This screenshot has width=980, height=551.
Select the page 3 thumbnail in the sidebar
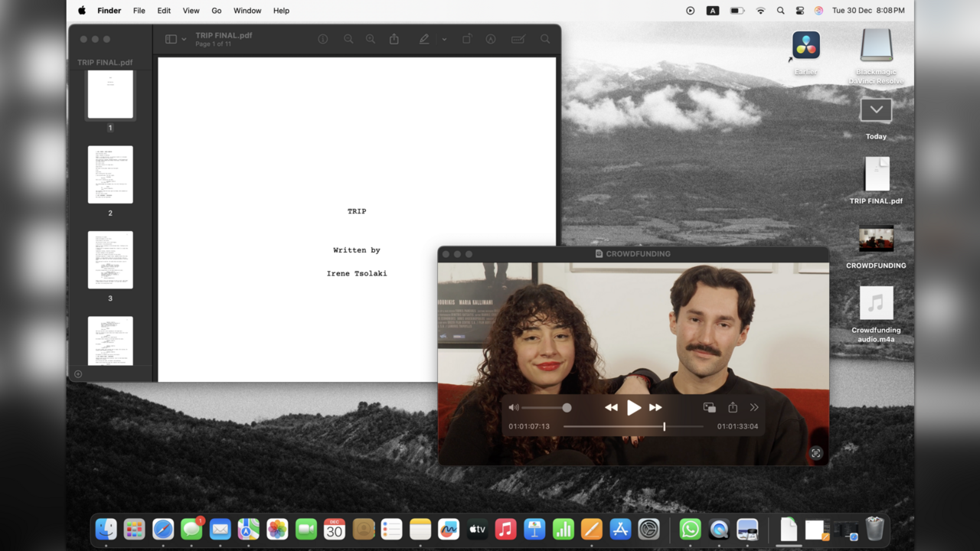(110, 260)
